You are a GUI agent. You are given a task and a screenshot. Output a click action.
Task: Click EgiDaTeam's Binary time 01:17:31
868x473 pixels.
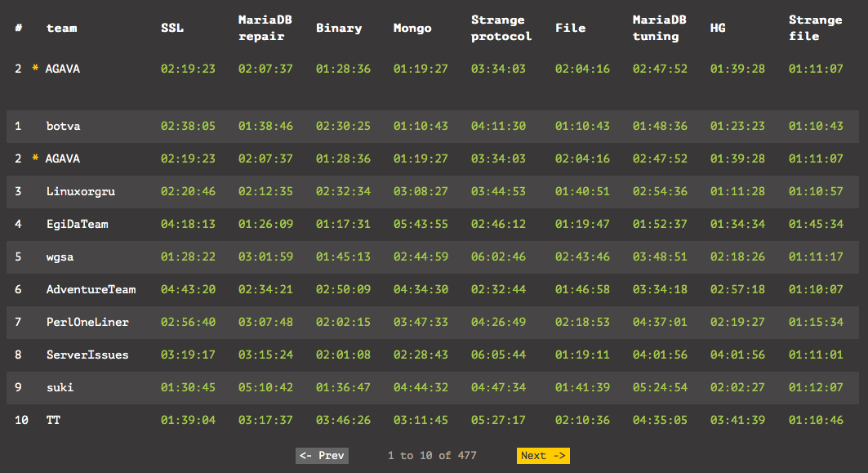(x=343, y=224)
